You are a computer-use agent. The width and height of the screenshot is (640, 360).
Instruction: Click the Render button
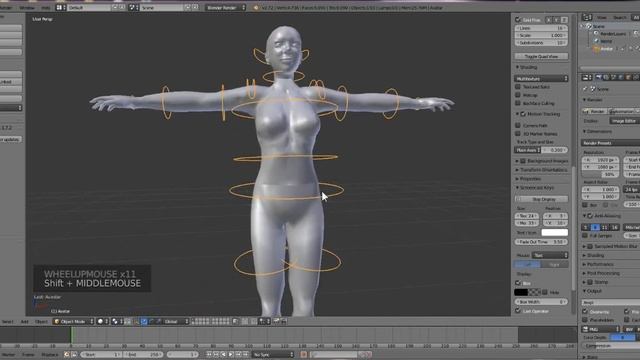click(594, 111)
